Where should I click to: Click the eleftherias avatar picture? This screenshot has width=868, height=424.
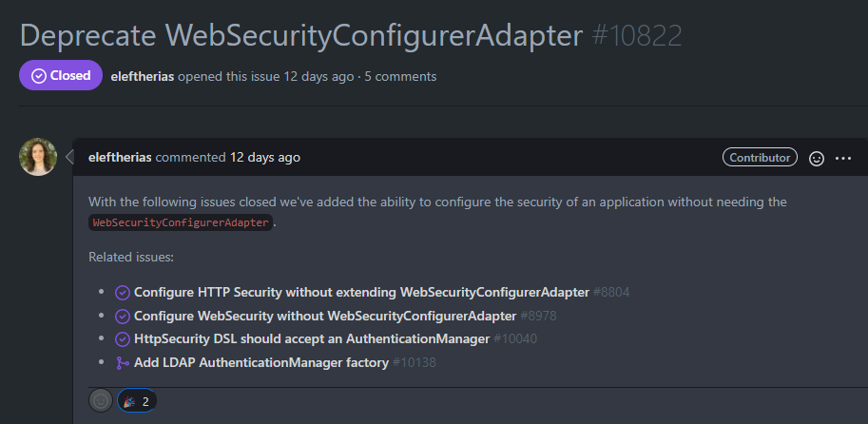(x=38, y=157)
